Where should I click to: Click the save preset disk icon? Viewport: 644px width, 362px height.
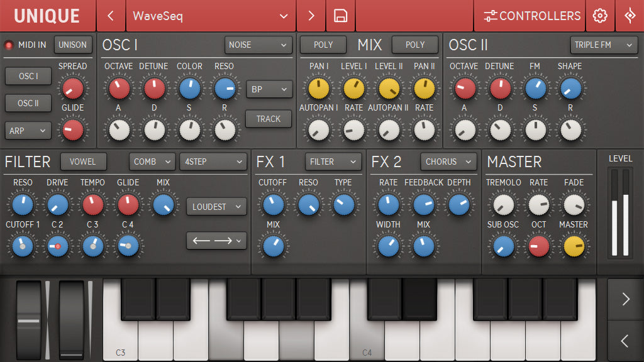coord(340,16)
